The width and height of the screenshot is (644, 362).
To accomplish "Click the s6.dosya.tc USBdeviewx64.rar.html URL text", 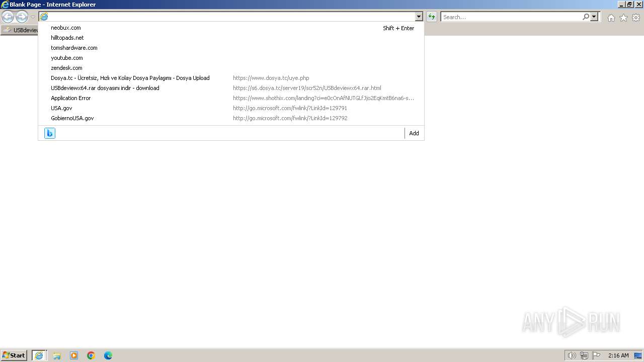I will point(307,88).
